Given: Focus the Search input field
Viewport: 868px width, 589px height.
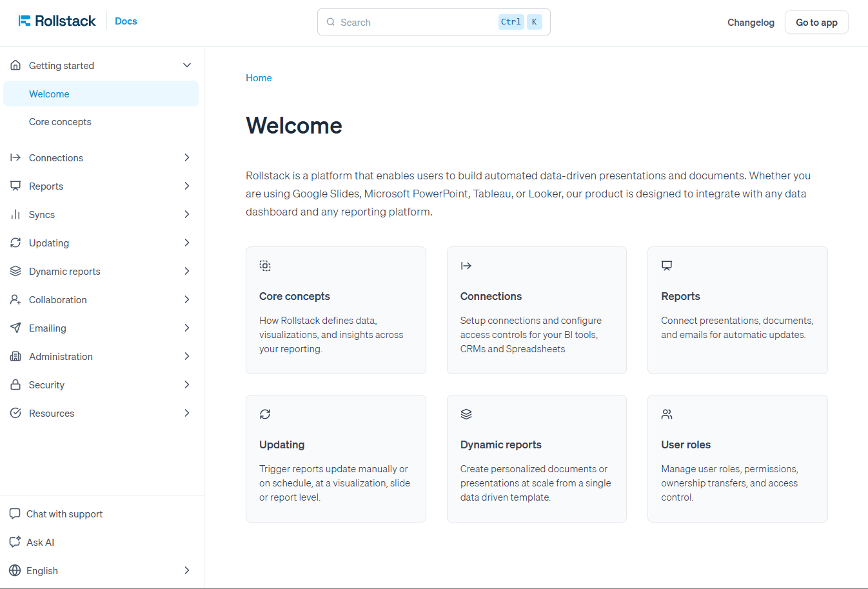Looking at the screenshot, I should coord(433,22).
